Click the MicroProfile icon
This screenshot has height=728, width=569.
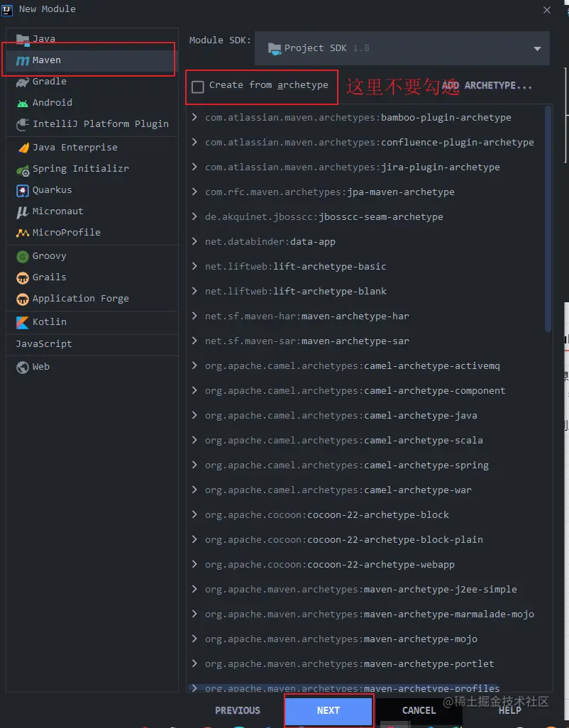tap(23, 233)
